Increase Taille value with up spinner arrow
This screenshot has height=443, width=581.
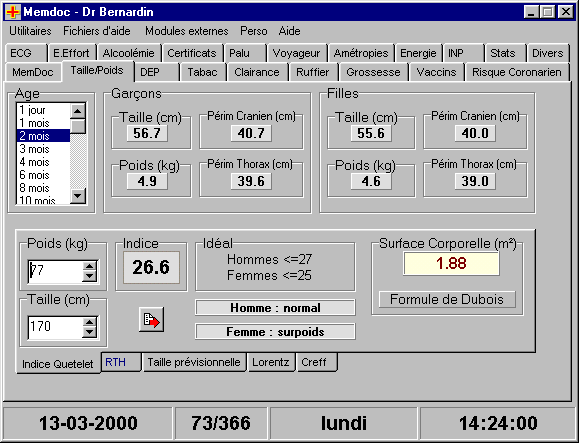[89, 322]
